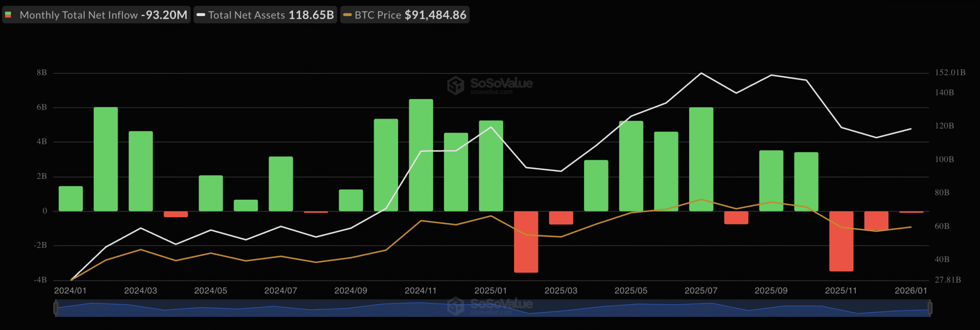
Task: Click the 2024/01 x-axis date label
Action: click(x=70, y=291)
